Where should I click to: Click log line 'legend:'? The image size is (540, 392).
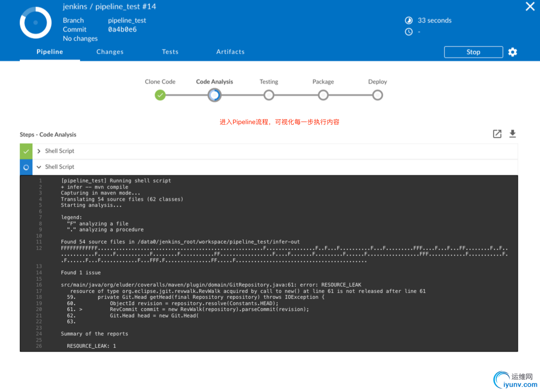[72, 218]
